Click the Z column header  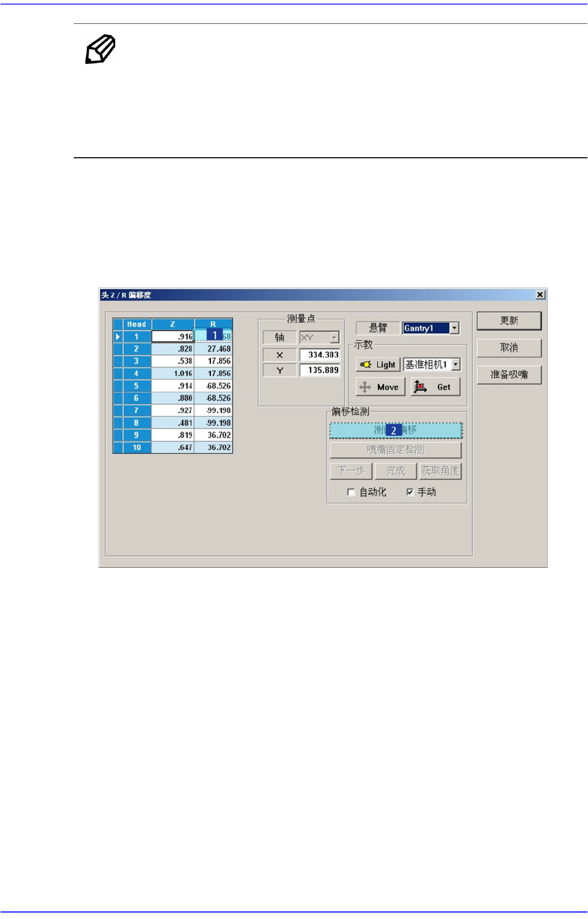(x=173, y=324)
